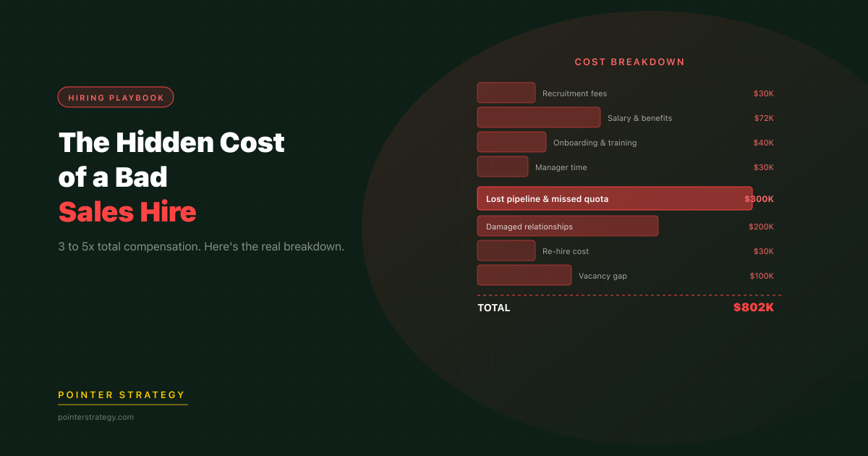Click the 'of a Bad' headline line

pos(113,177)
